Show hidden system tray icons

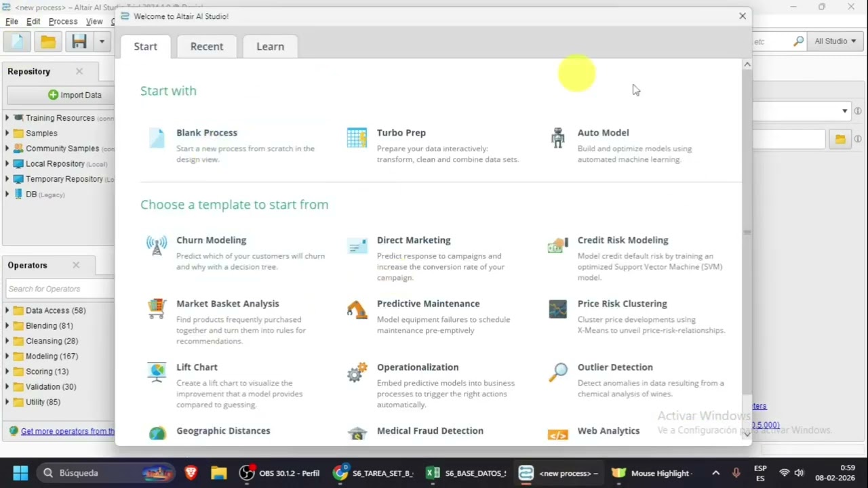point(715,472)
